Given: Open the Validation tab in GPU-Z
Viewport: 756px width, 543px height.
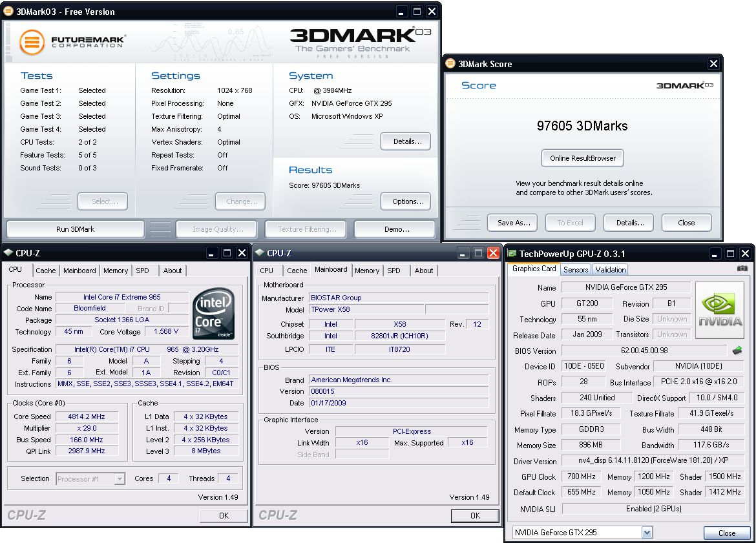Looking at the screenshot, I should 611,270.
